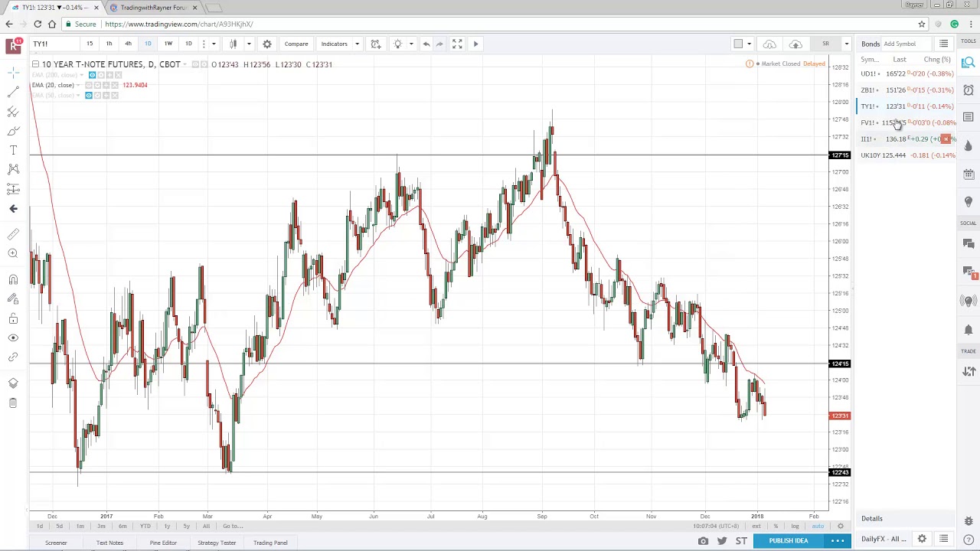
Task: Open the candlestick chart style button
Action: tap(234, 44)
